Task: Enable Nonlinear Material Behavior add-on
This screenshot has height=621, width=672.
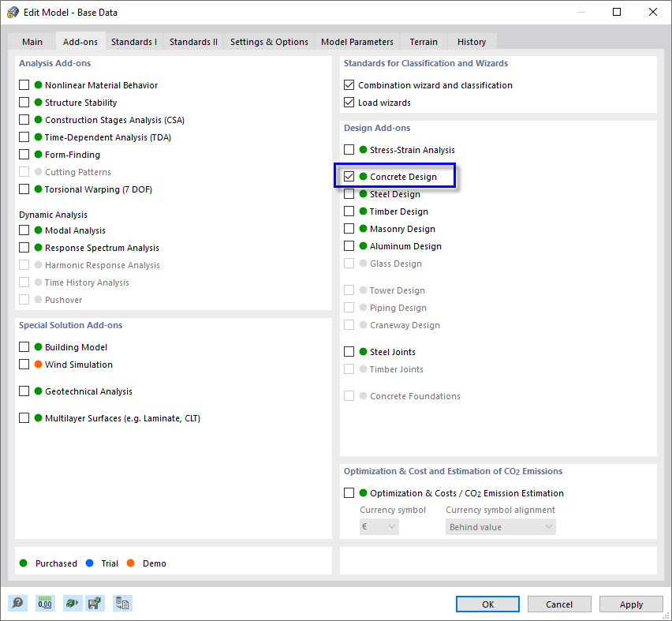Action: (x=24, y=85)
